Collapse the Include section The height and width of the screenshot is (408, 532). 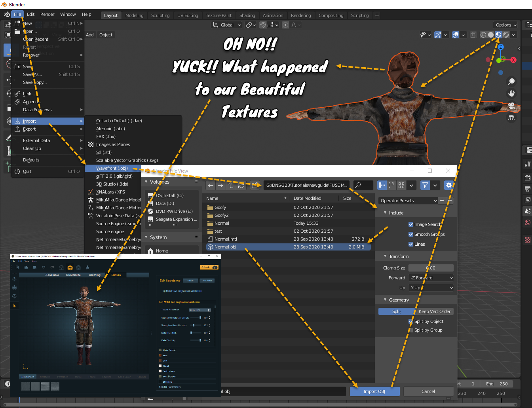(385, 213)
